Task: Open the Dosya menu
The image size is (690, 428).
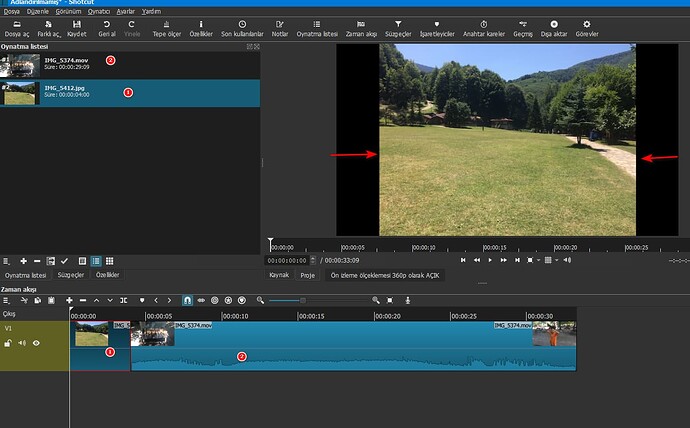Action: [11, 11]
